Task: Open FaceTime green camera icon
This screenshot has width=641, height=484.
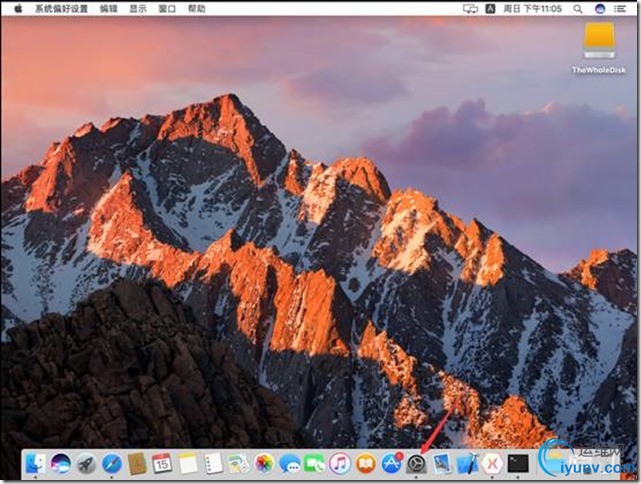Action: (314, 464)
